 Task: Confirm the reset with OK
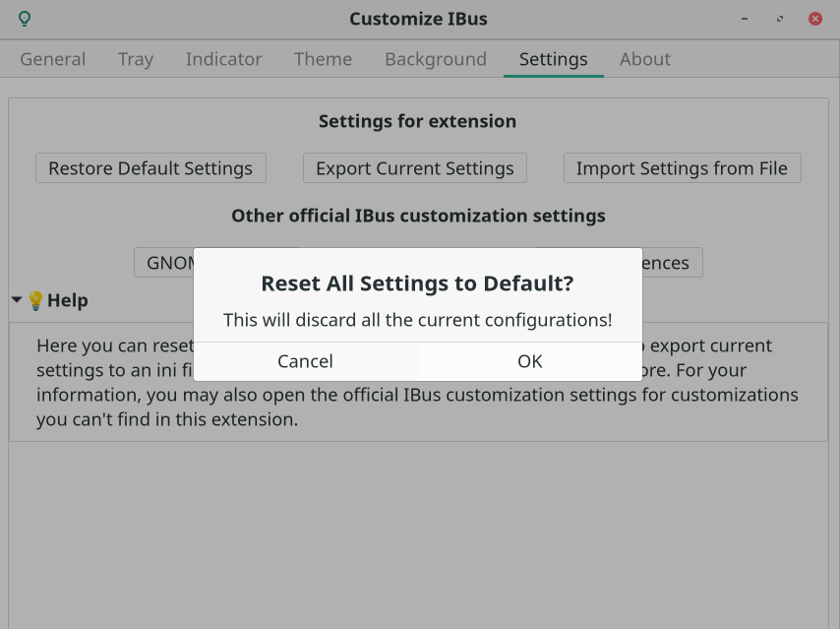pyautogui.click(x=530, y=361)
